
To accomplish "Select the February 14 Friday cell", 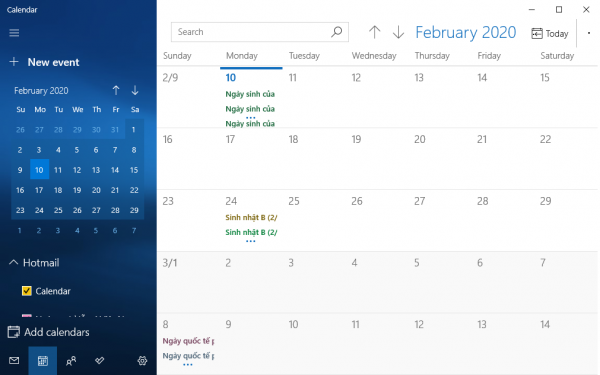I will pos(503,97).
